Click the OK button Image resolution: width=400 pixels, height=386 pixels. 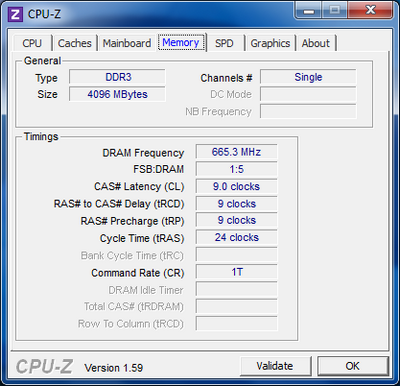coord(353,366)
